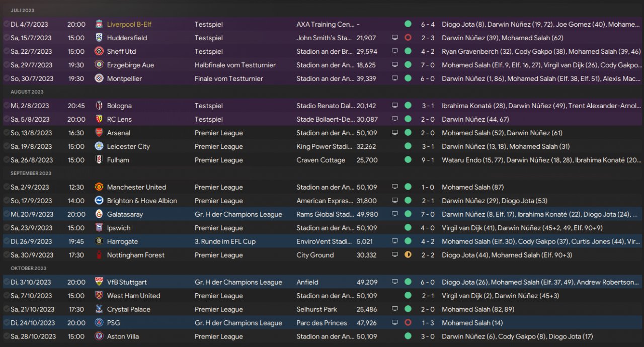Click the yellow draw indicator for Nottingham Forest
The width and height of the screenshot is (644, 347).
coord(408,255)
